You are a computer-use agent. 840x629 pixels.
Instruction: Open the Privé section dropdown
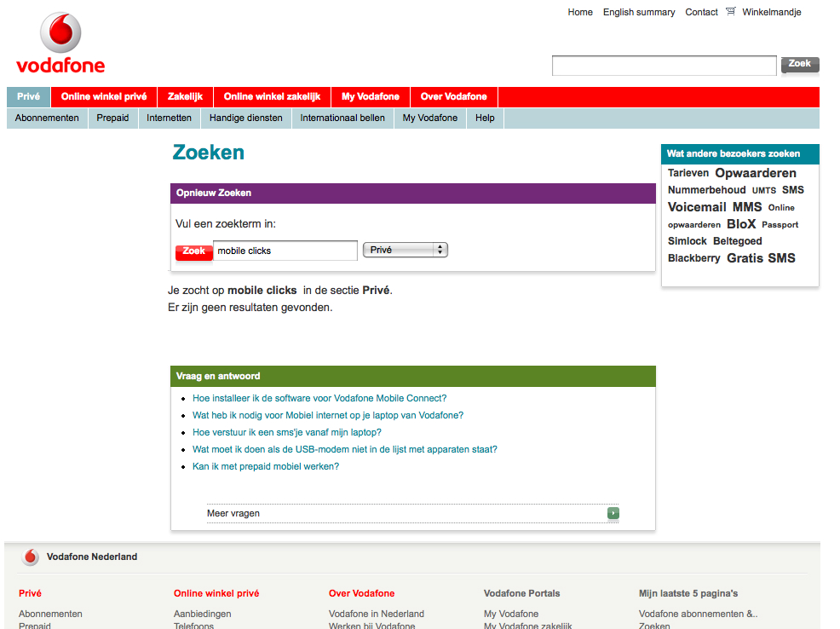click(405, 250)
